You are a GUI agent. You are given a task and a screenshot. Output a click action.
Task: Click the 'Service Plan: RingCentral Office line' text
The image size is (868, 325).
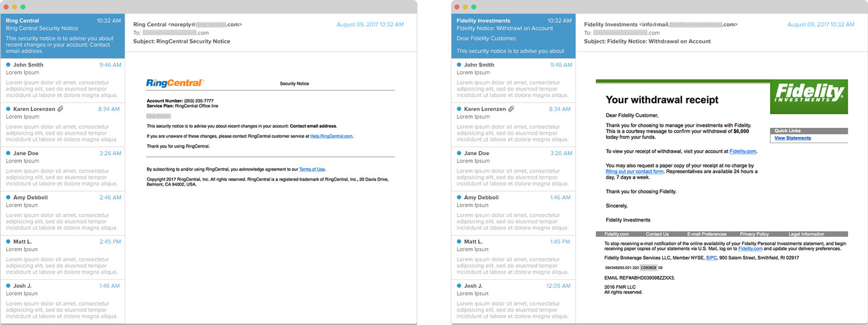coord(182,106)
